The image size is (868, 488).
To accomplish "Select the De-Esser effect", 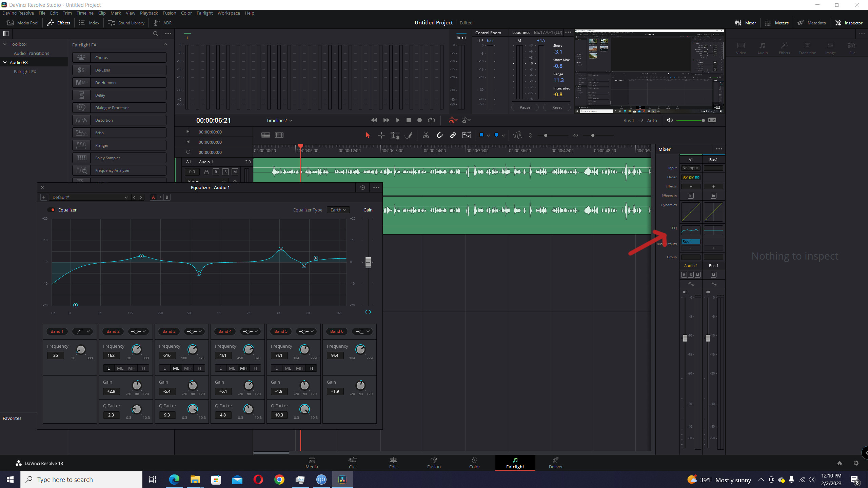I will (119, 70).
